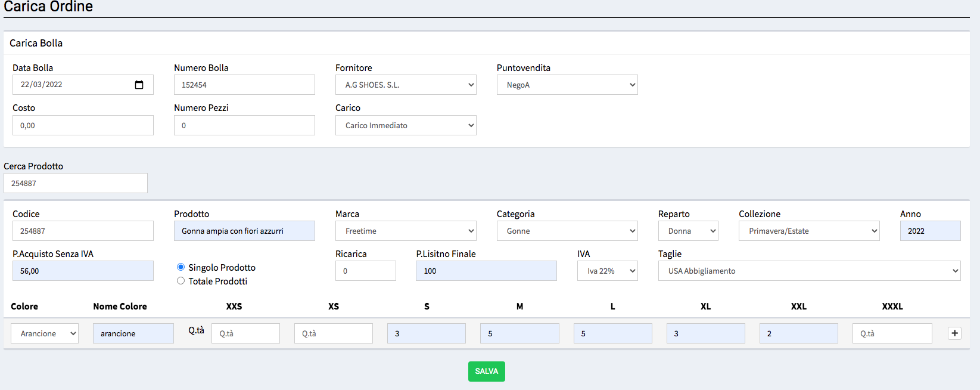Click the S size quantity field

(x=427, y=333)
